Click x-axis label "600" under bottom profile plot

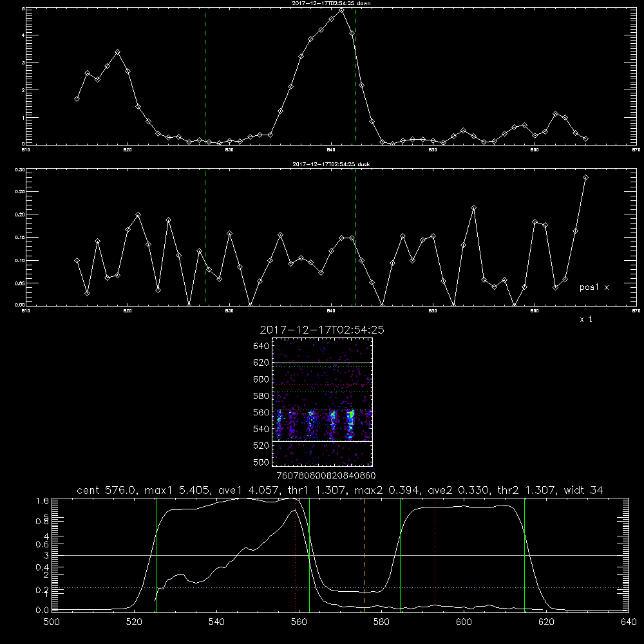464,622
